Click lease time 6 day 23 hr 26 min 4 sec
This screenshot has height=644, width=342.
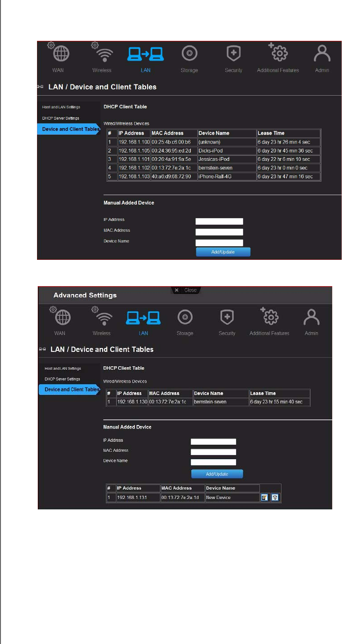[x=289, y=142]
